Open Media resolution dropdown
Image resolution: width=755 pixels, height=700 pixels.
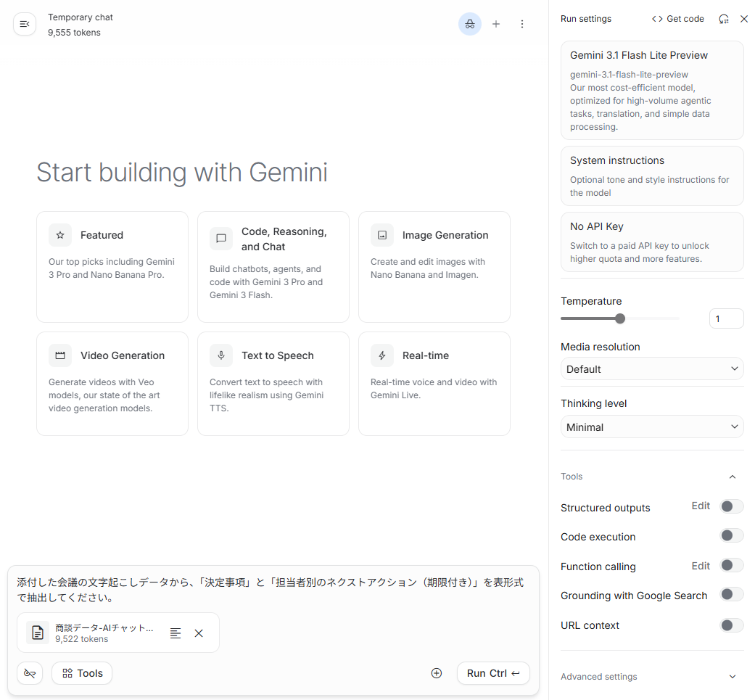coord(652,368)
